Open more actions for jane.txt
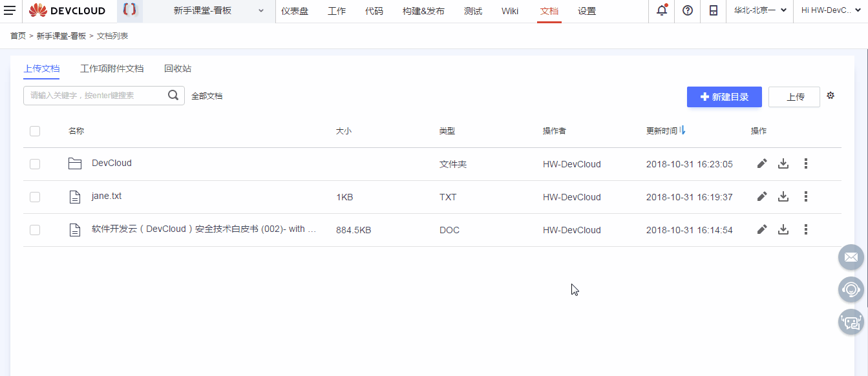 (x=805, y=196)
